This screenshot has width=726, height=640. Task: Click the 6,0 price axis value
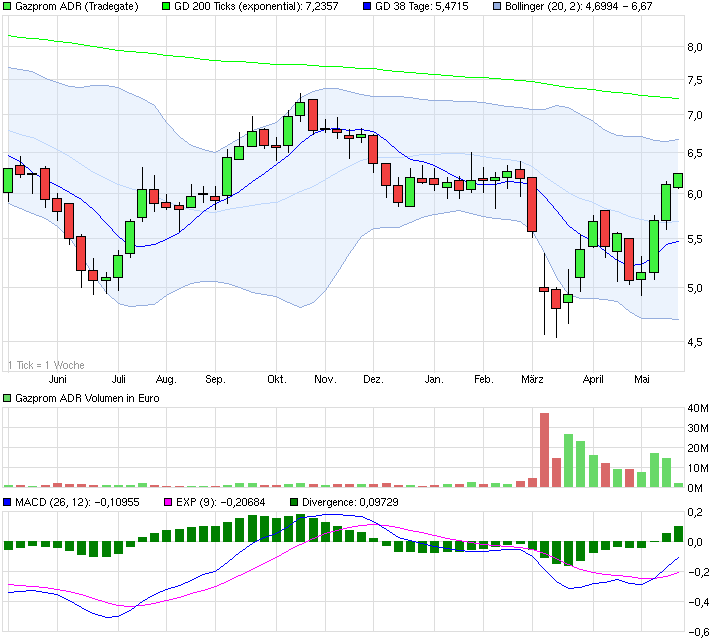click(695, 194)
